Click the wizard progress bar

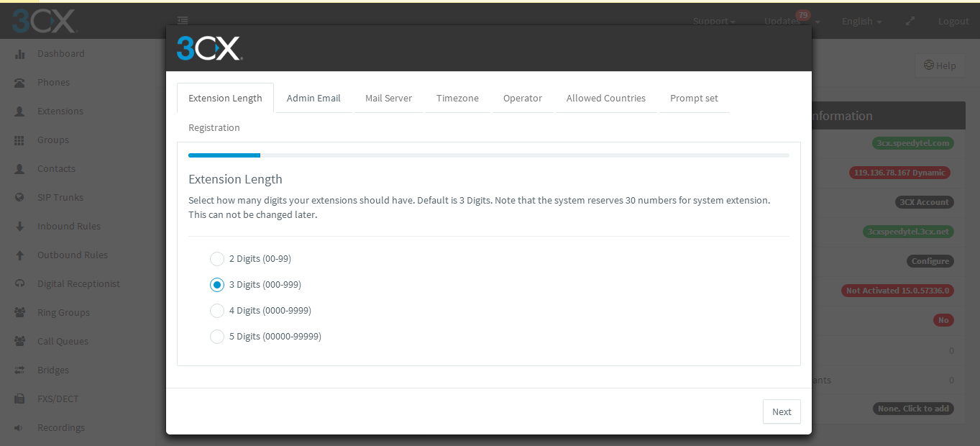489,155
